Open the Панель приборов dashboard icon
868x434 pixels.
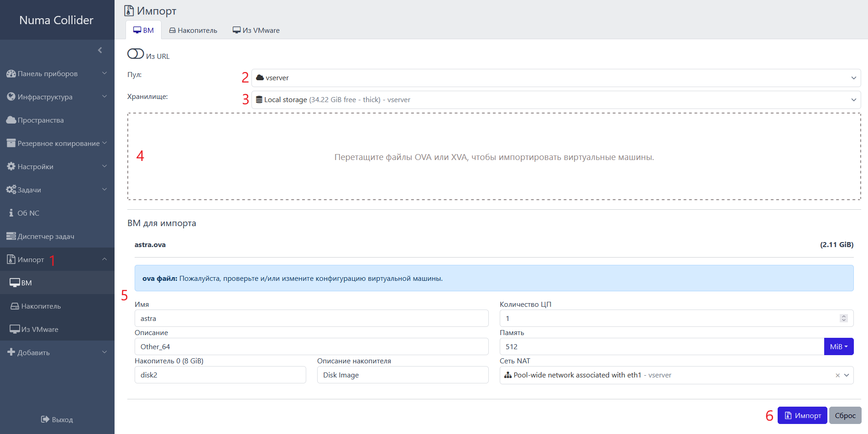click(11, 73)
